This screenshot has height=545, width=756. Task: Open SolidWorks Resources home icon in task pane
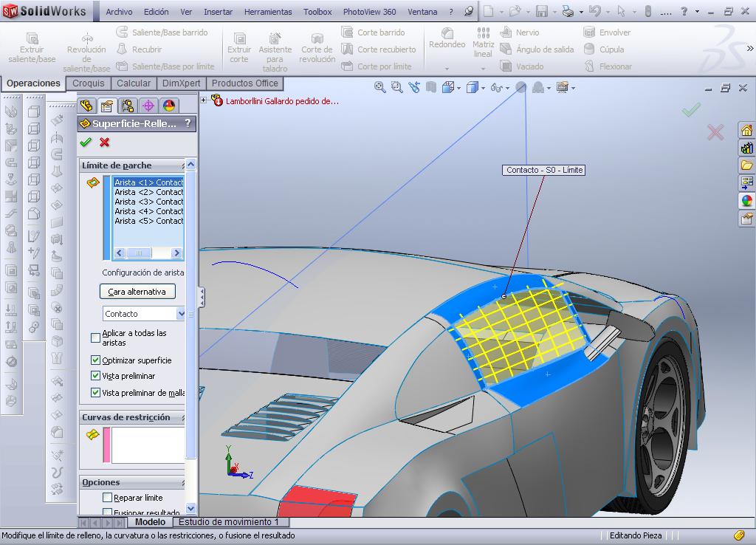(x=746, y=130)
